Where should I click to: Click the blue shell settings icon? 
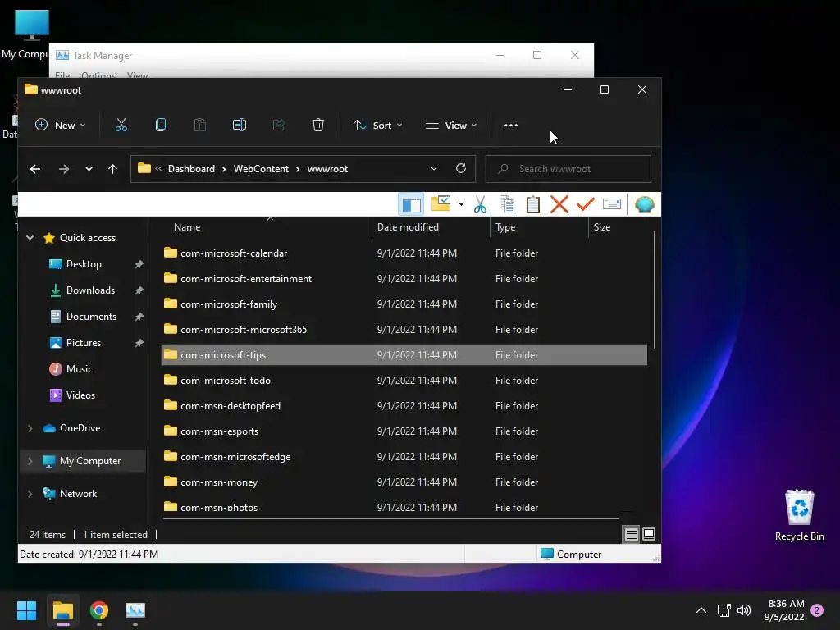point(645,204)
